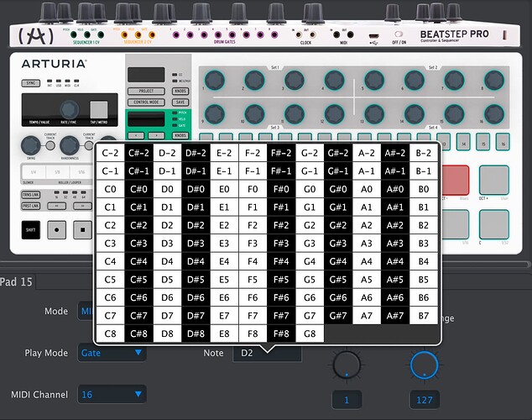Select encoder knob 4

334,81
